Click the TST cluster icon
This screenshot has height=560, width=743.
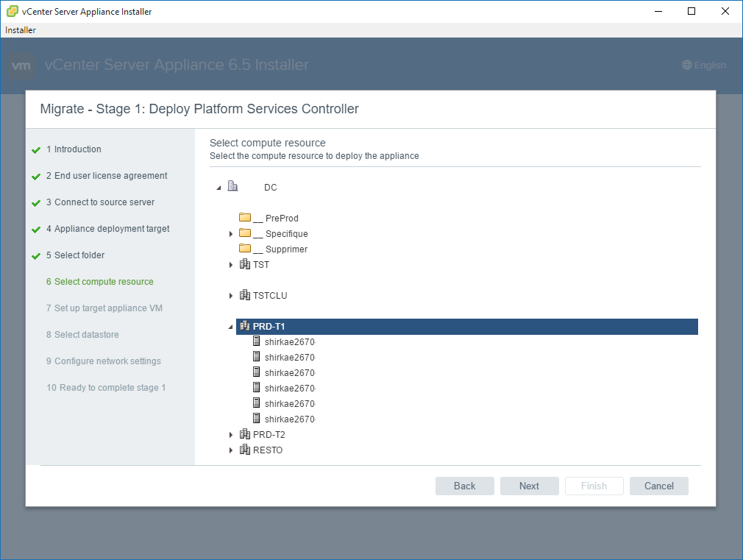click(245, 264)
